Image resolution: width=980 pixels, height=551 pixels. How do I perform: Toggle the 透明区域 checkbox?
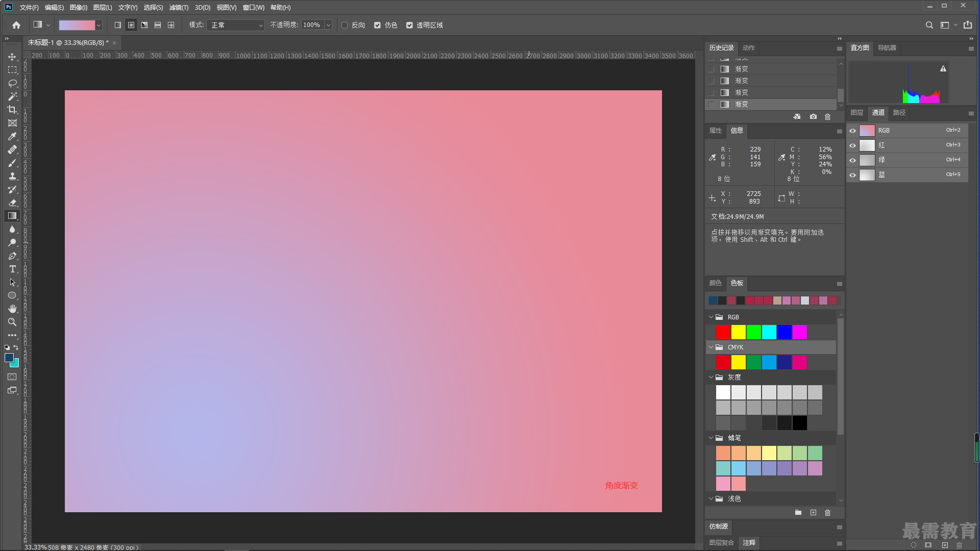409,25
